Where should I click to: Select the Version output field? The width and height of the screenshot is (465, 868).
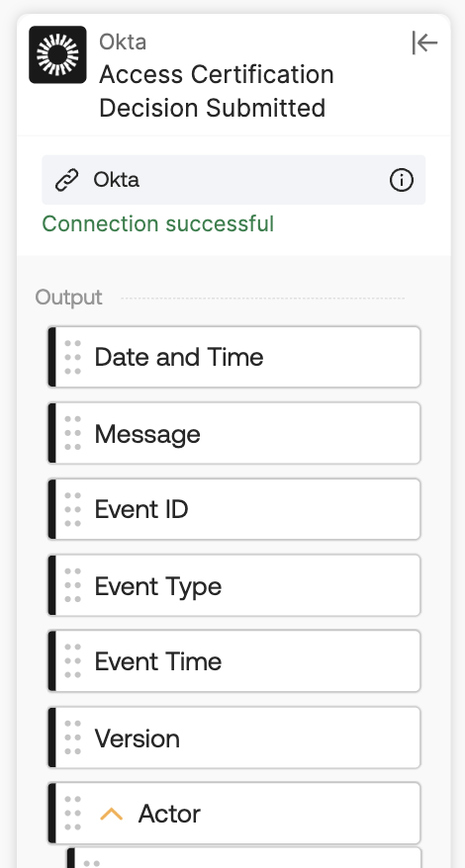tap(233, 738)
